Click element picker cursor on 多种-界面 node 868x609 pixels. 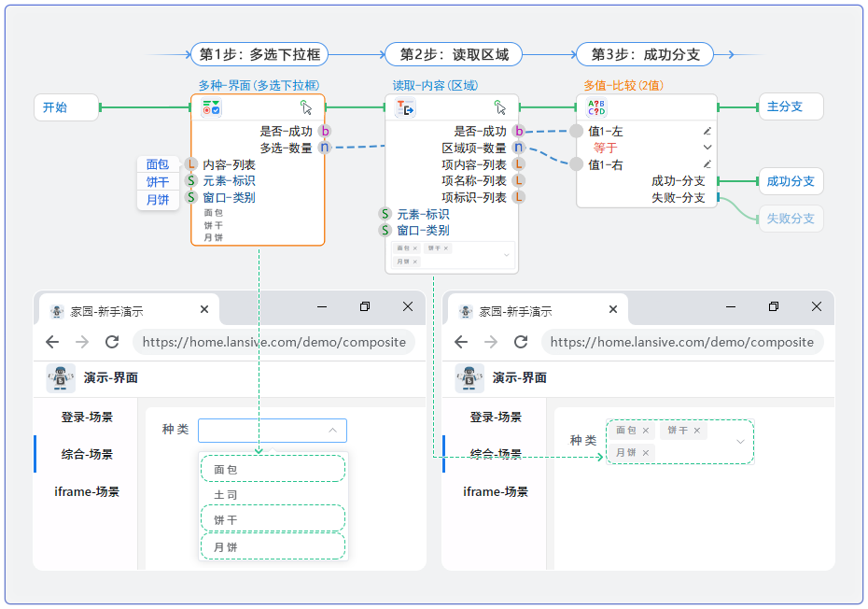306,107
